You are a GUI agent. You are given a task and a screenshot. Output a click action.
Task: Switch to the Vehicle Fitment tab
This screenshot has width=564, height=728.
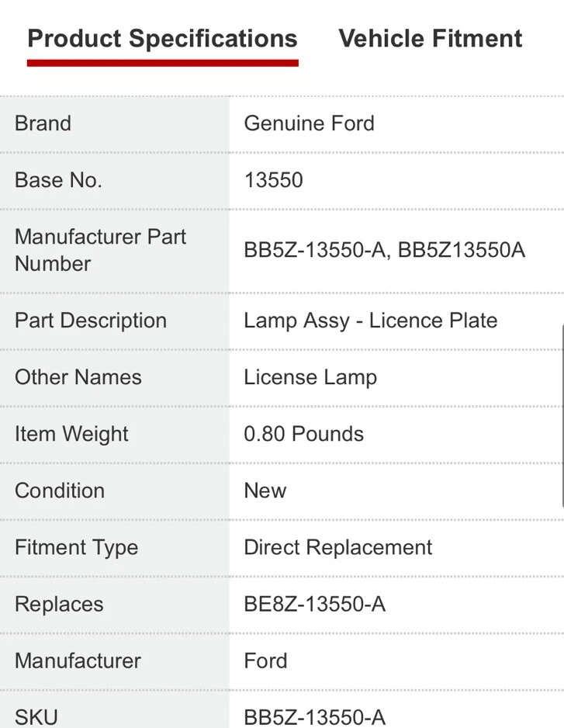(430, 38)
